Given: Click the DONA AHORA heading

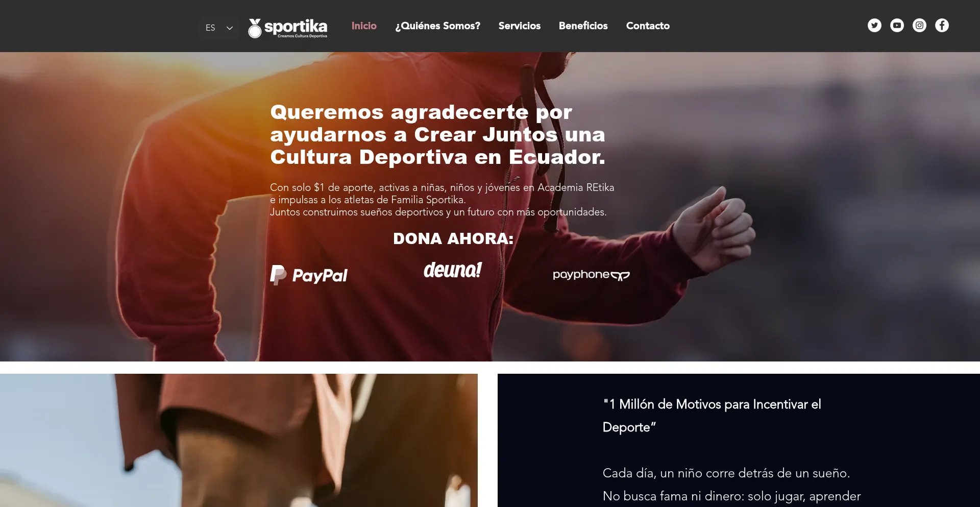Looking at the screenshot, I should click(453, 238).
